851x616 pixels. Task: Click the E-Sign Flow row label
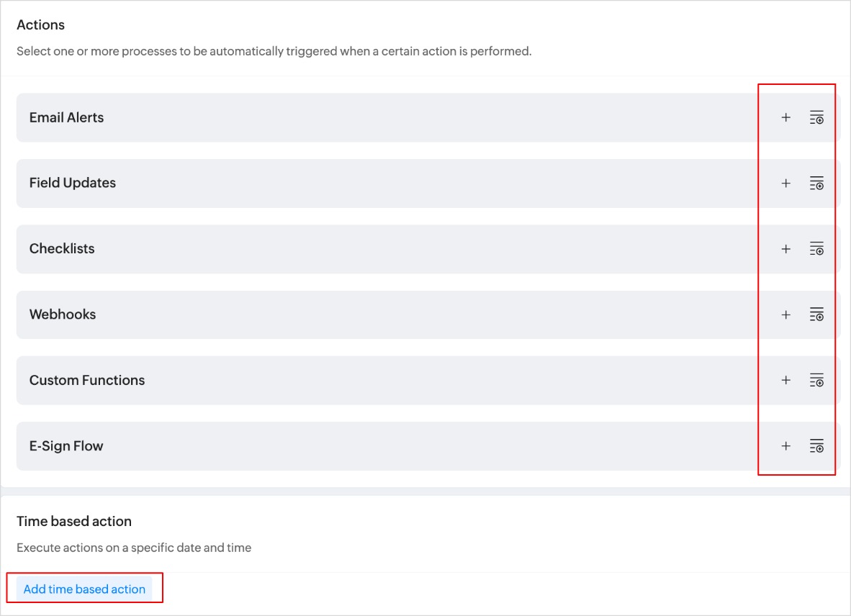[66, 446]
